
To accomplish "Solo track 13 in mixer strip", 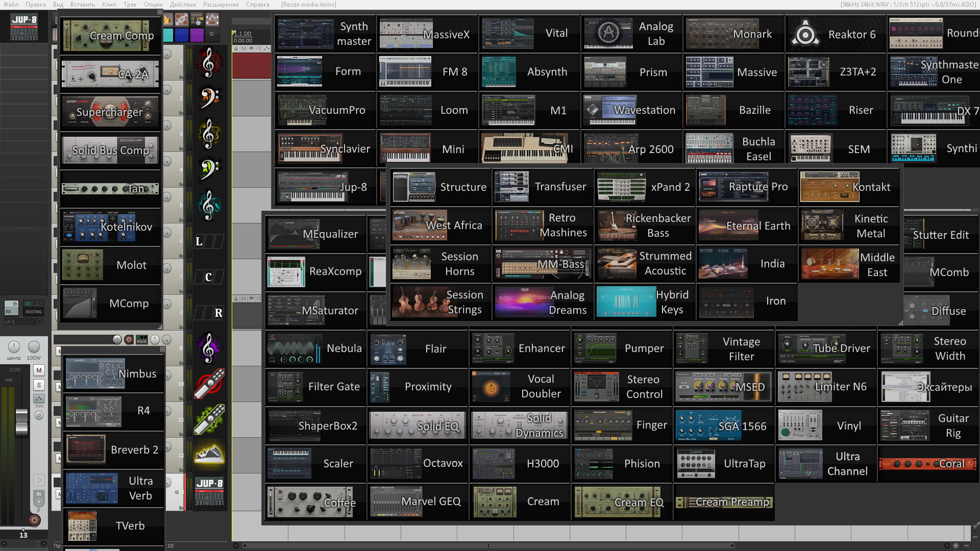I will (39, 385).
